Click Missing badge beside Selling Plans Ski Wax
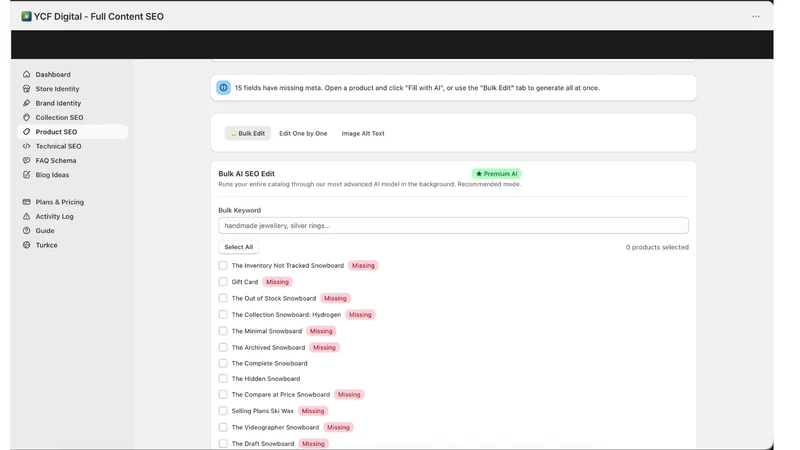The image size is (800, 450). (x=313, y=411)
